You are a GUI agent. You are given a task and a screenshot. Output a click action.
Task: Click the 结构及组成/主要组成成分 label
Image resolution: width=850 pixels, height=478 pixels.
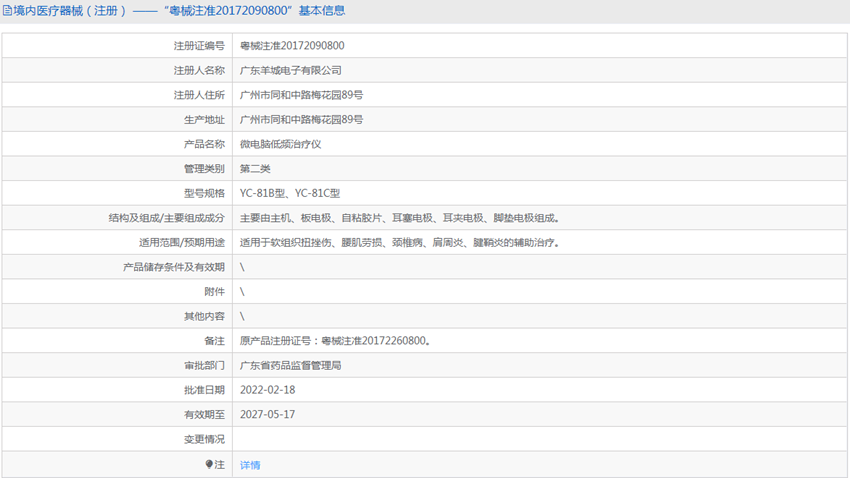[x=166, y=218]
